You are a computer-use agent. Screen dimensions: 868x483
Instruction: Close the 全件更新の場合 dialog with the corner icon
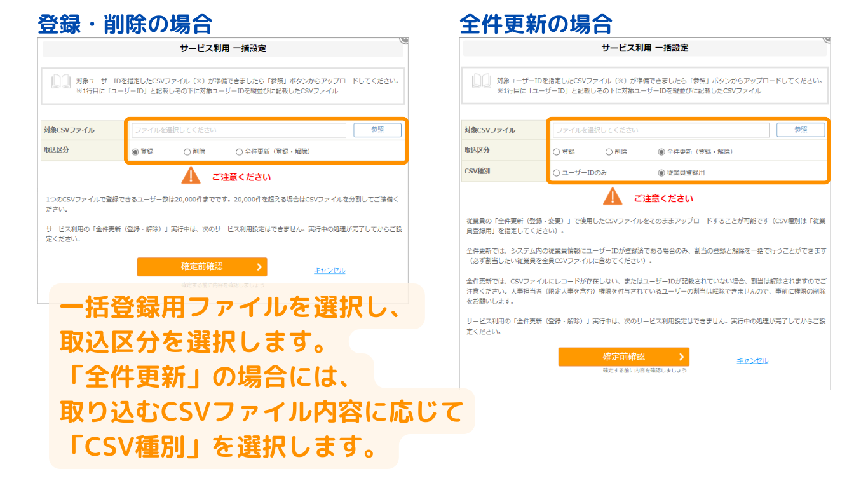pyautogui.click(x=827, y=39)
